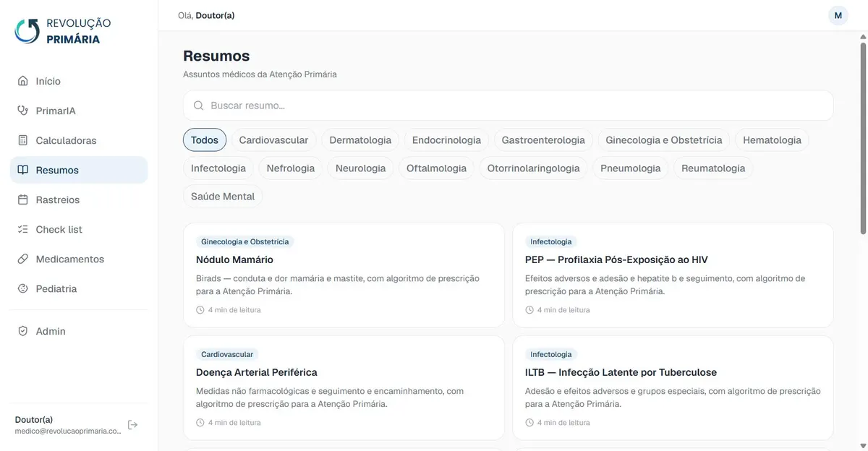Open Rastreios section

(79, 199)
